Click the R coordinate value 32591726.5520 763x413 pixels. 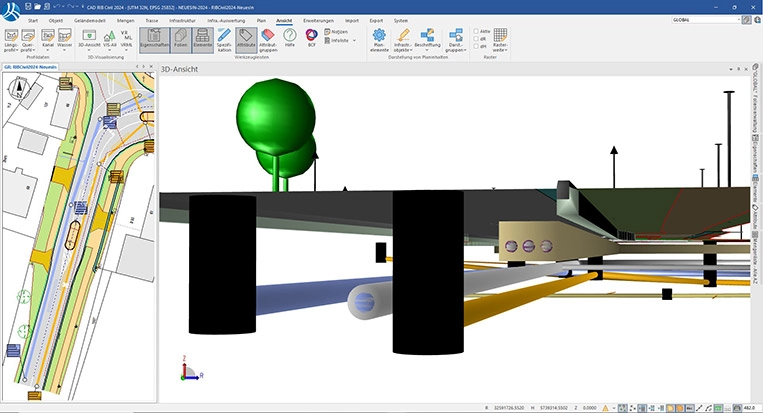coord(511,408)
